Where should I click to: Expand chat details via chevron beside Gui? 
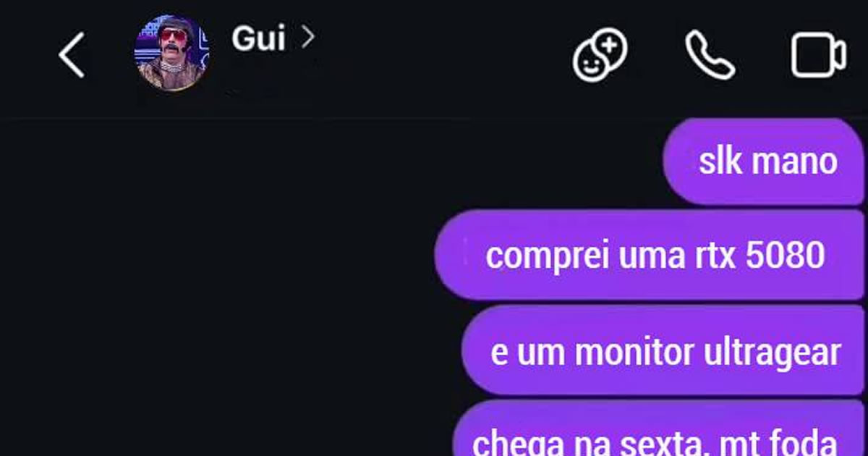pos(307,38)
